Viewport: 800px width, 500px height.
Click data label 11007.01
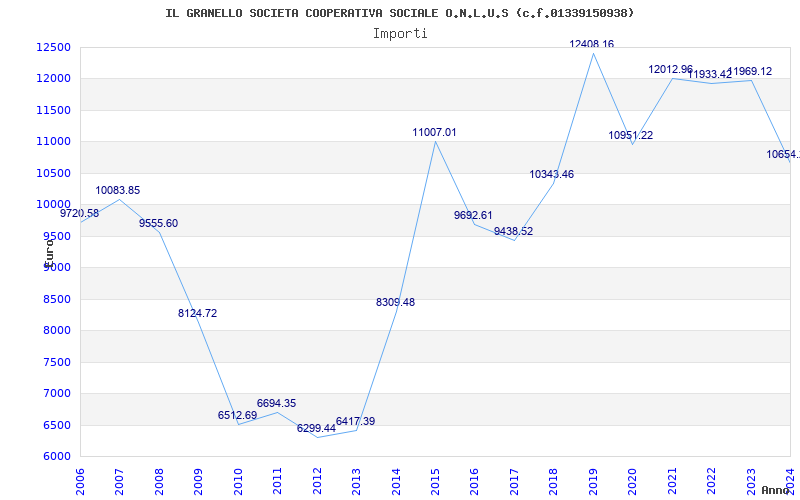click(x=435, y=133)
